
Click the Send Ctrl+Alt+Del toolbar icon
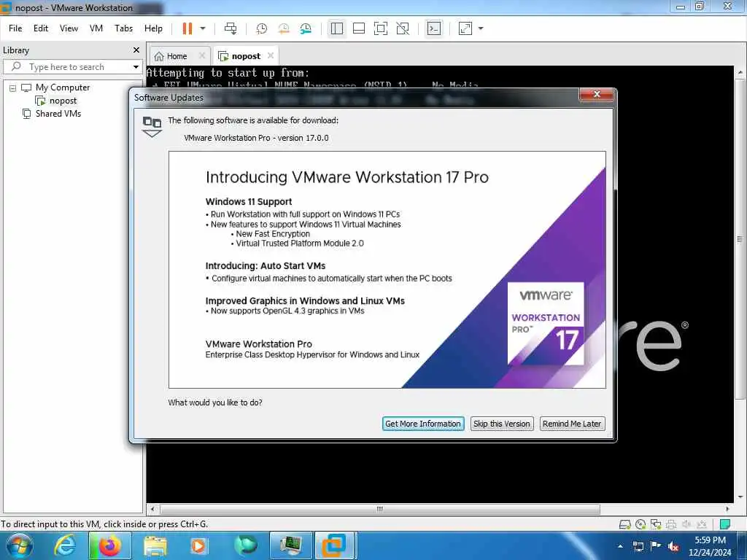[x=231, y=28]
